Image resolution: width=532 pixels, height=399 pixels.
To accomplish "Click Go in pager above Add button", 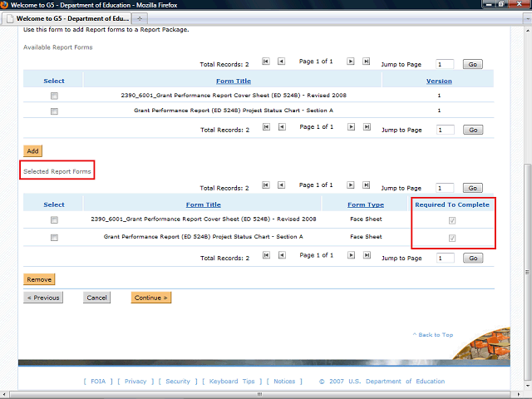I will (x=473, y=130).
